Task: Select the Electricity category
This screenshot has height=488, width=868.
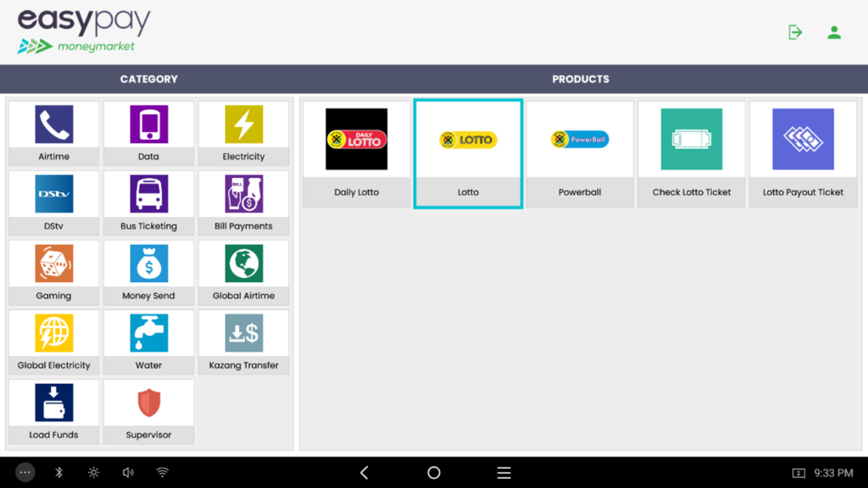Action: [243, 133]
